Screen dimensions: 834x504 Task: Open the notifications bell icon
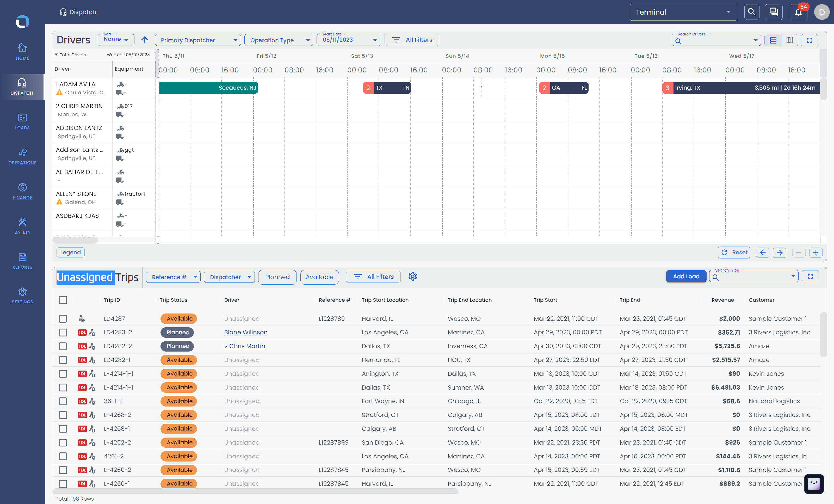799,12
